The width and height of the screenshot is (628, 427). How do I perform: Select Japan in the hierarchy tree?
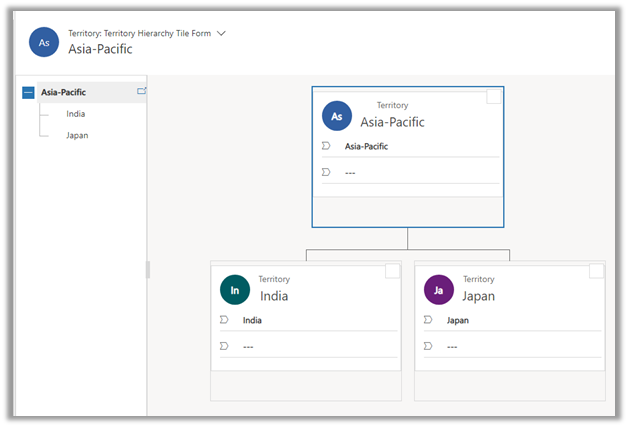click(x=77, y=135)
